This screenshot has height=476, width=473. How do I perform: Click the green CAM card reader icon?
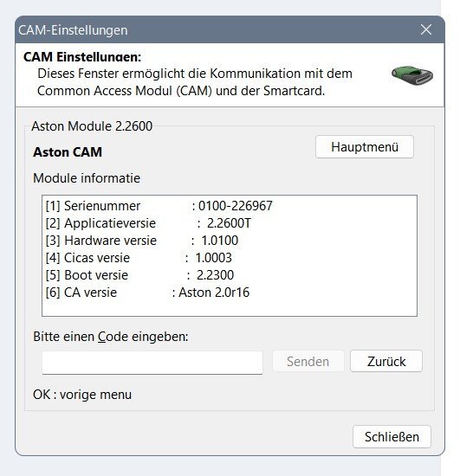point(412,74)
